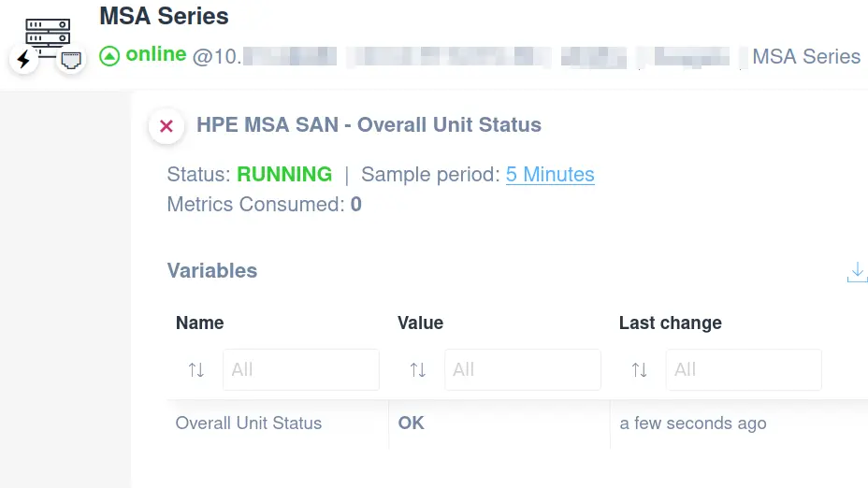
Task: Click the HPE MSA SAN - Overall Unit Status heading
Action: coord(369,125)
